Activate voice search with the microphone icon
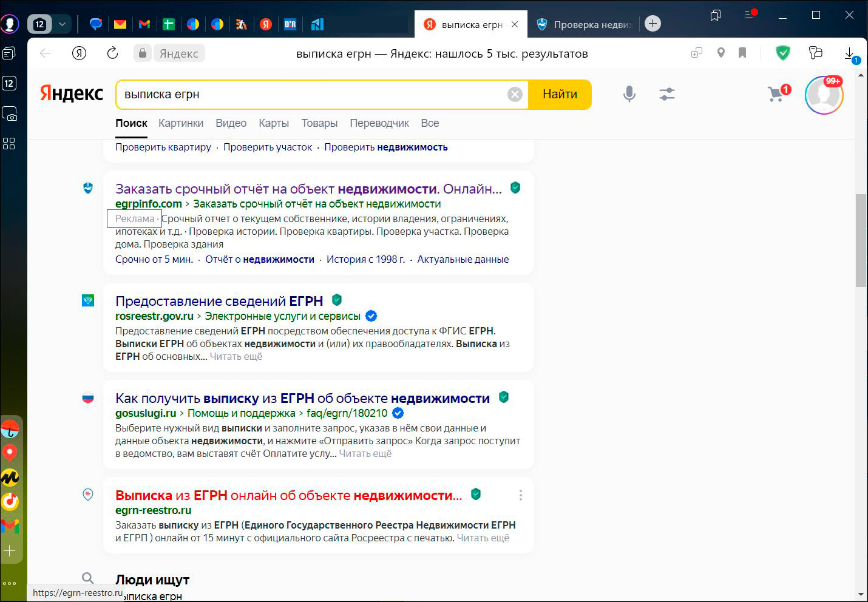 (x=629, y=94)
